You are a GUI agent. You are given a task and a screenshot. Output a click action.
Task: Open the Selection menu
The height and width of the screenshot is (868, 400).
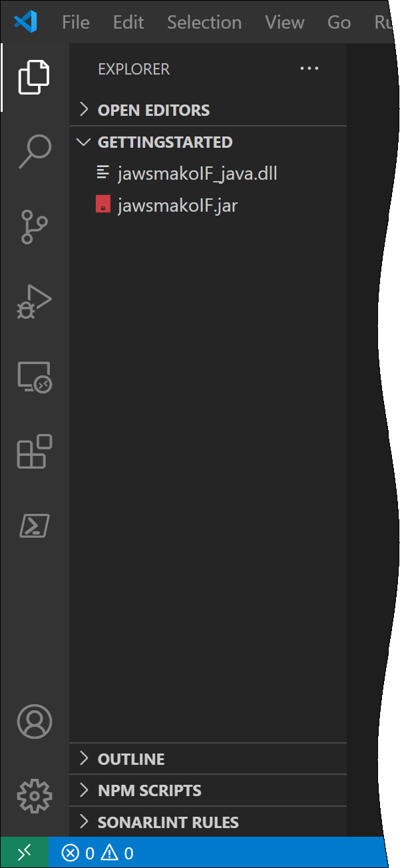[204, 22]
